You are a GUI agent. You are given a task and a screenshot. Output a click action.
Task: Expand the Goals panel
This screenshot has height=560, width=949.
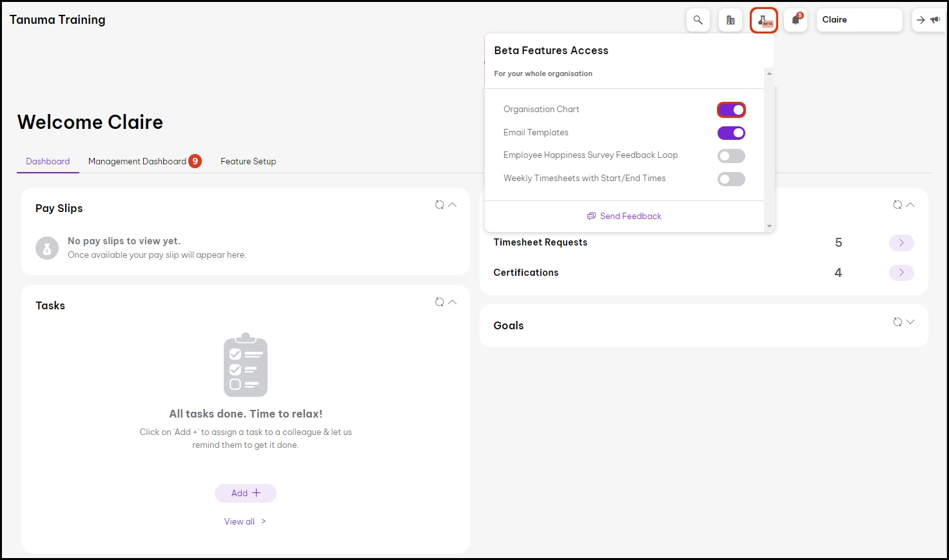pos(910,322)
